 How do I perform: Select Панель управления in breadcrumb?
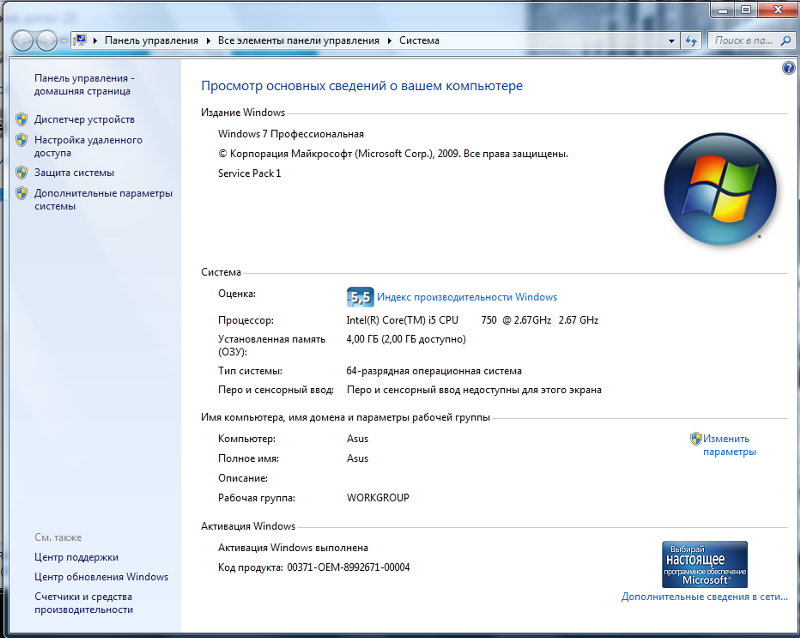click(x=151, y=41)
